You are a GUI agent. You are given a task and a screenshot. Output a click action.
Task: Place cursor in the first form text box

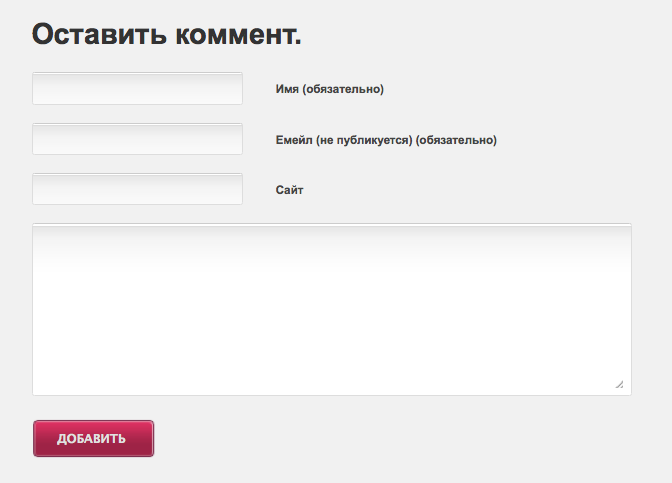(x=137, y=89)
